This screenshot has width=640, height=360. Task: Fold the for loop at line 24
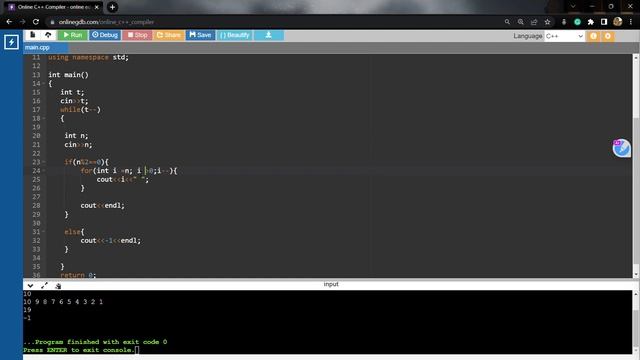(44, 171)
